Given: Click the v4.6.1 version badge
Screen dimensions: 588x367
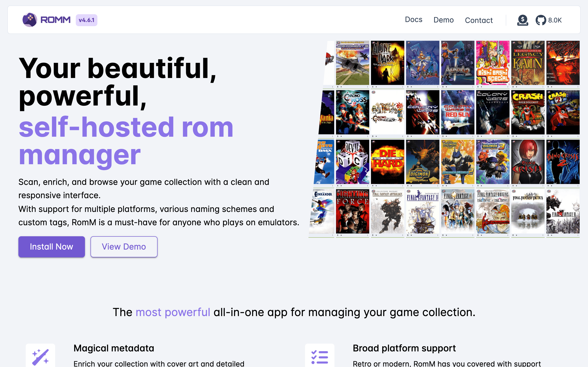Looking at the screenshot, I should pos(87,20).
